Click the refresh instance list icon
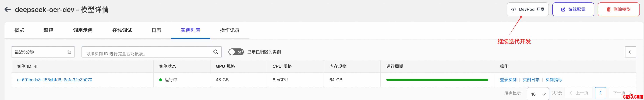This screenshot has height=100, width=644. 631,52
